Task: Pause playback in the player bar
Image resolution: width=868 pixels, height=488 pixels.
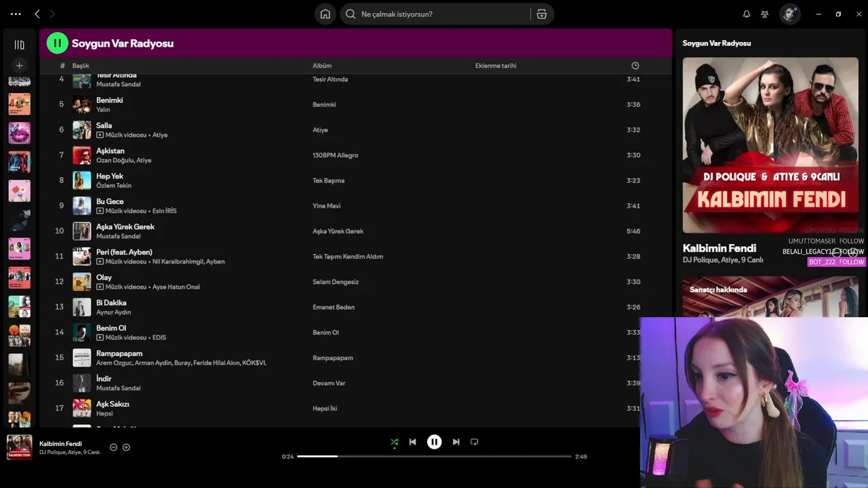Action: click(434, 442)
